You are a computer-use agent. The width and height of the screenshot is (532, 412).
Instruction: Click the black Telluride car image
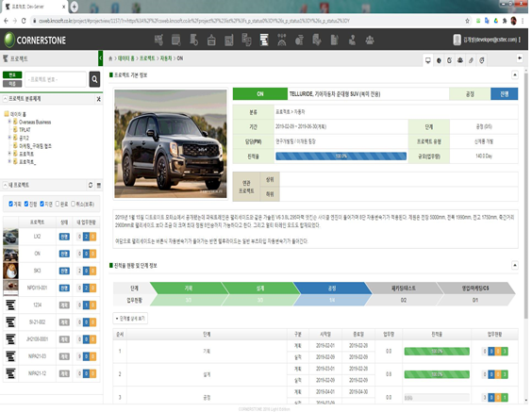pyautogui.click(x=171, y=144)
